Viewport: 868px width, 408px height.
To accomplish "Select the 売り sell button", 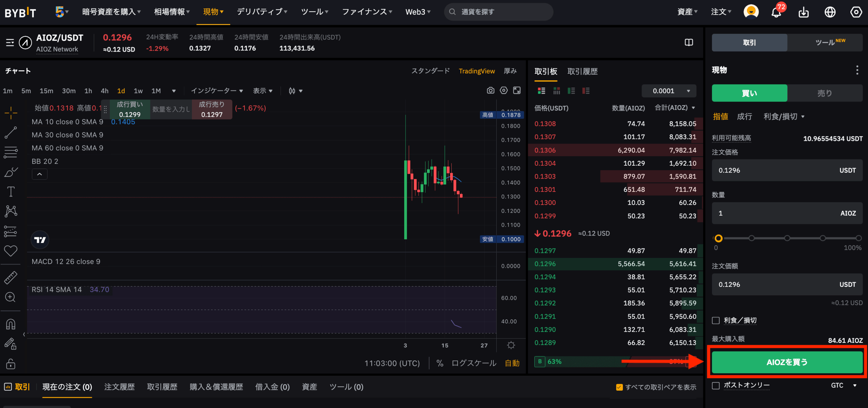I will pos(825,93).
